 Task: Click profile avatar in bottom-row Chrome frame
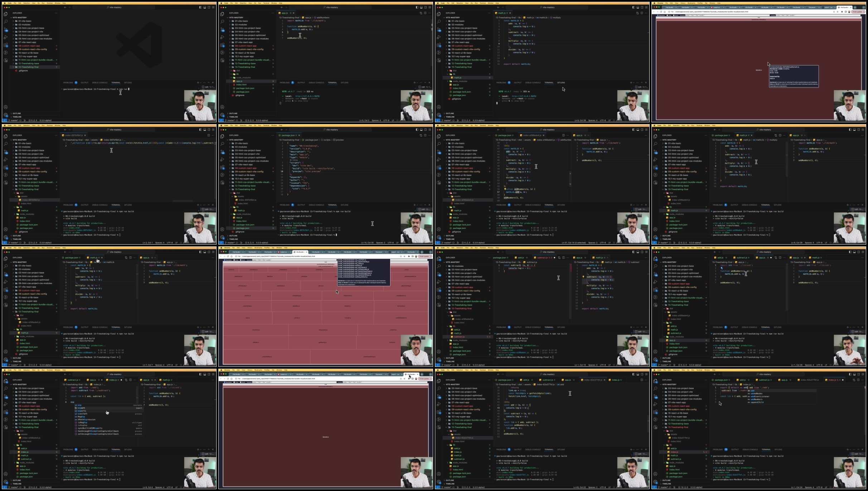click(416, 379)
